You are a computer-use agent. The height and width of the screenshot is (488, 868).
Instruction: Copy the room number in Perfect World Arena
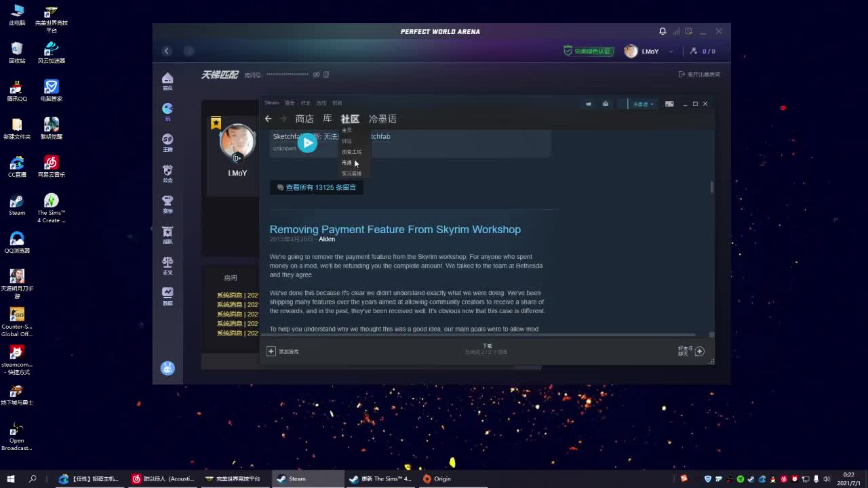(x=326, y=75)
